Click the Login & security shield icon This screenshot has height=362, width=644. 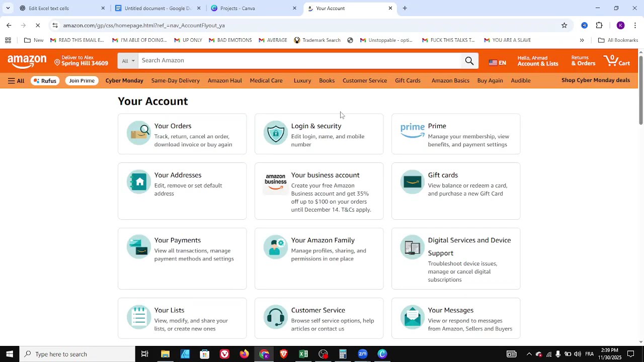tap(276, 133)
